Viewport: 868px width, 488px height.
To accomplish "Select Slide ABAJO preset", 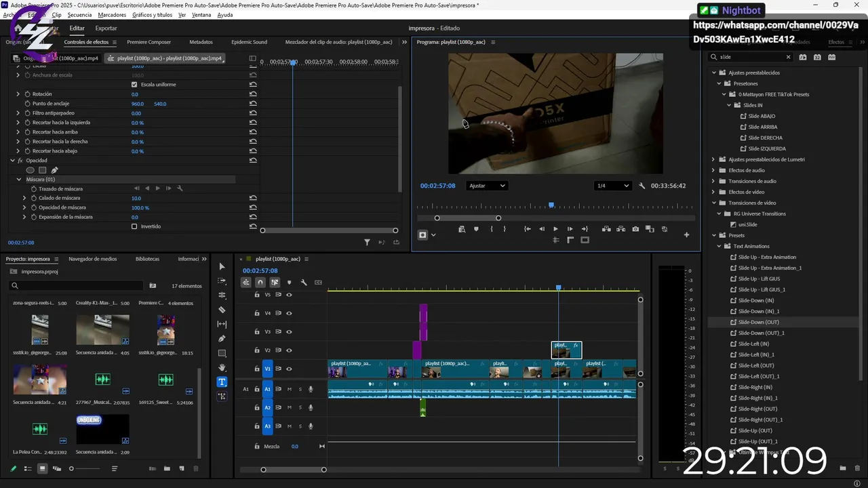I will (x=762, y=116).
